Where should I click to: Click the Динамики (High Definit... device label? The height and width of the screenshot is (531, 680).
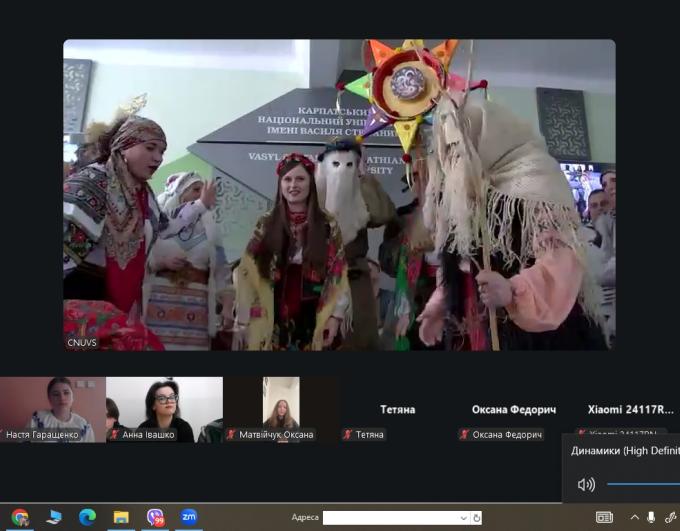coord(625,451)
